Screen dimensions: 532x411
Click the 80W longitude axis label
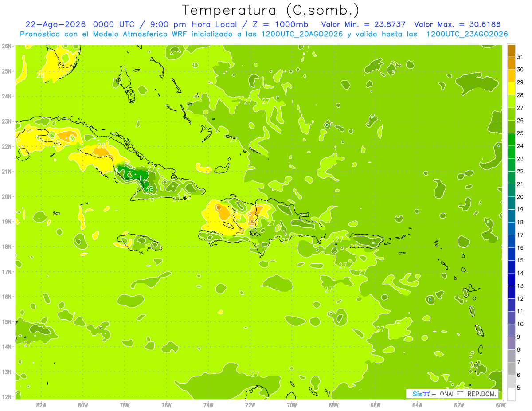[82, 405]
